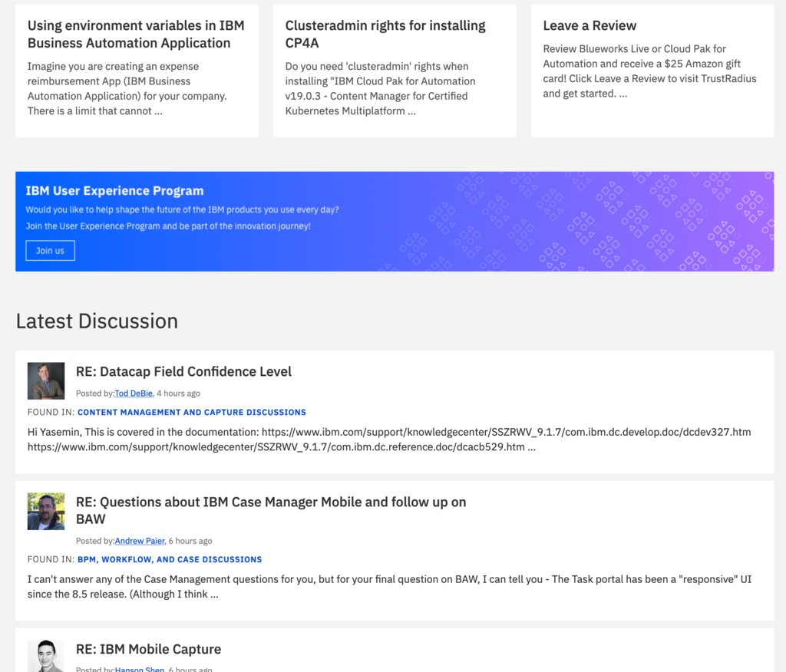Open 'RE: IBM Mobile Capture' discussion
This screenshot has height=672, width=786.
tap(148, 649)
